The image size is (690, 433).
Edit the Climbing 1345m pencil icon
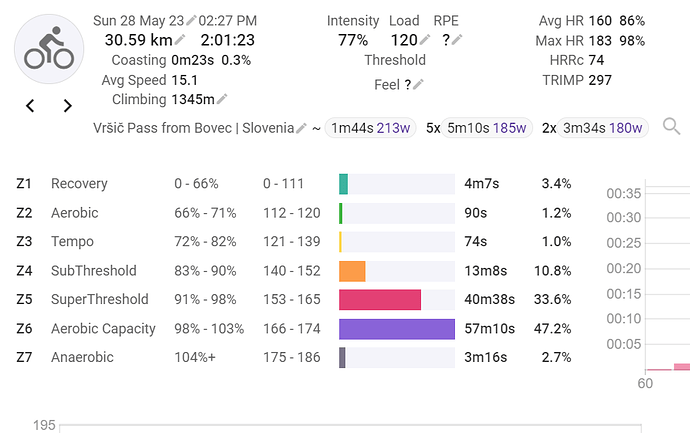click(222, 99)
